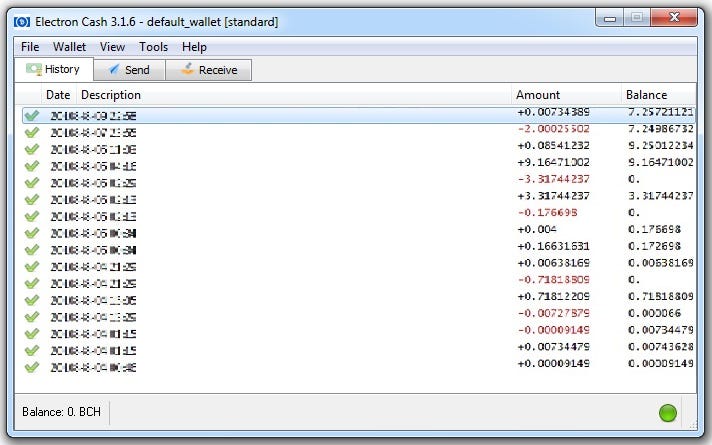
Task: Switch to the Receive tab
Action: click(208, 70)
